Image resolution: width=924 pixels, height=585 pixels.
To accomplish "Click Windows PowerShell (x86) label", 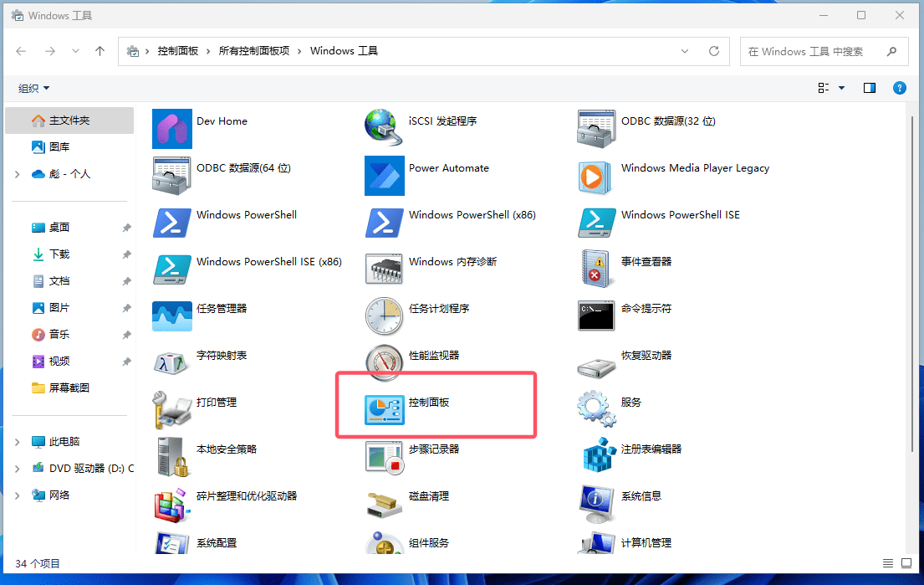I will pos(472,214).
